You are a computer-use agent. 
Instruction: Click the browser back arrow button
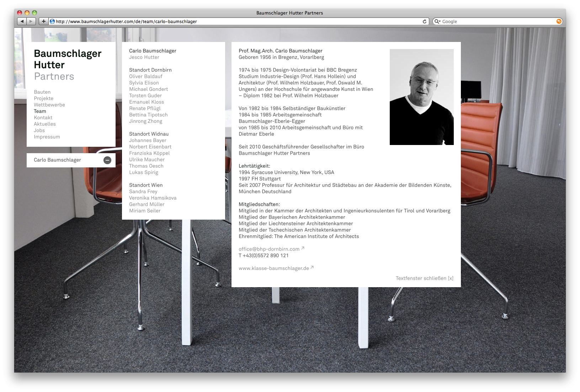pyautogui.click(x=22, y=21)
